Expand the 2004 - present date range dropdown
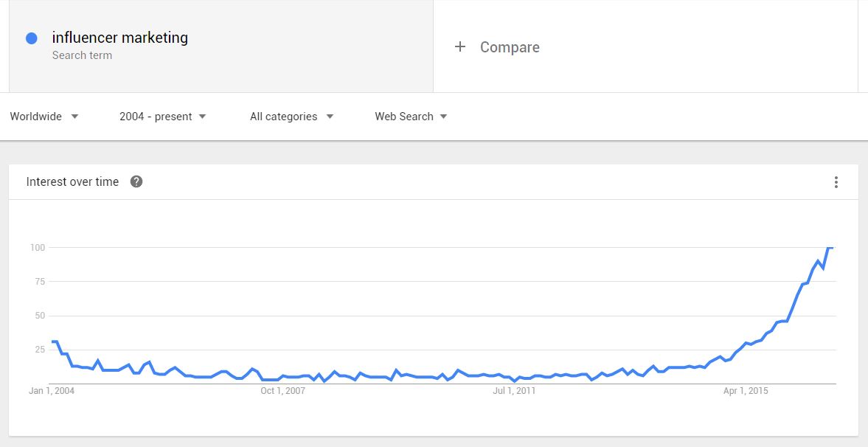Viewport: 868px width, 447px height. point(163,117)
